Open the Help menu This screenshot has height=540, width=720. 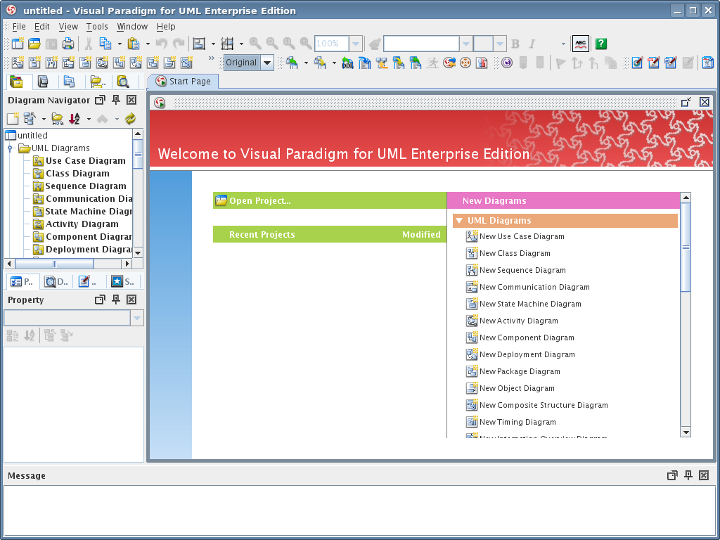[x=166, y=27]
